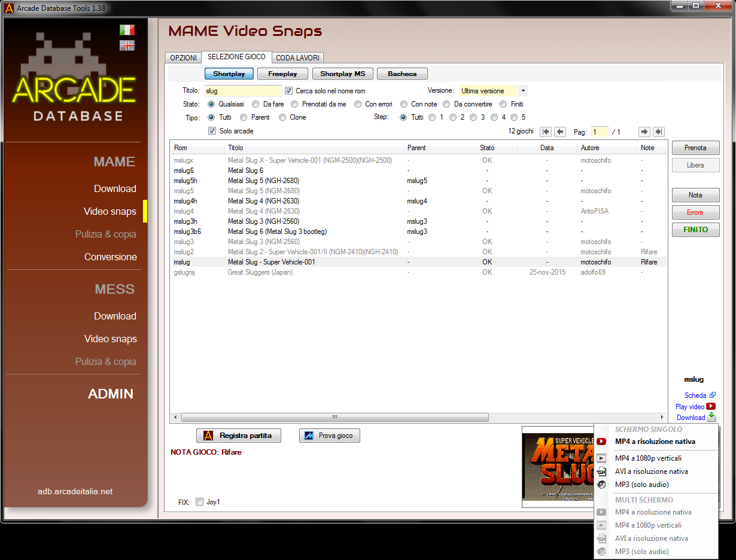Viewport: 736px width, 560px height.
Task: Click the green FINITO button
Action: coord(695,230)
